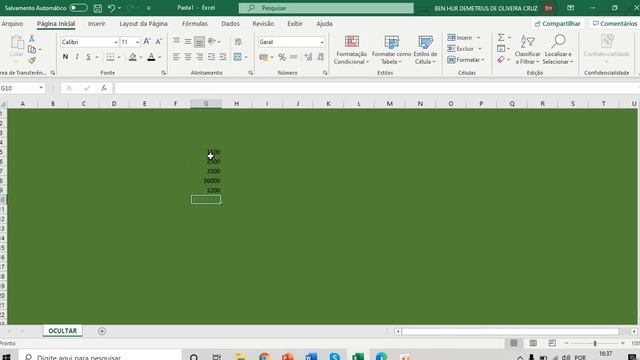Toggle bold formatting (N)
Image resolution: width=640 pixels, height=360 pixels.
point(65,57)
